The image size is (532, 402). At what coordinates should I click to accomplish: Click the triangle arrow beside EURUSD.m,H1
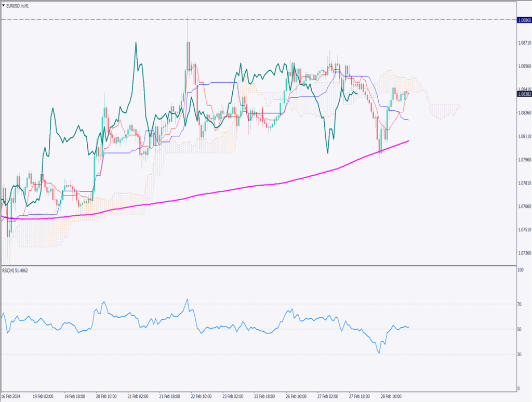point(3,5)
